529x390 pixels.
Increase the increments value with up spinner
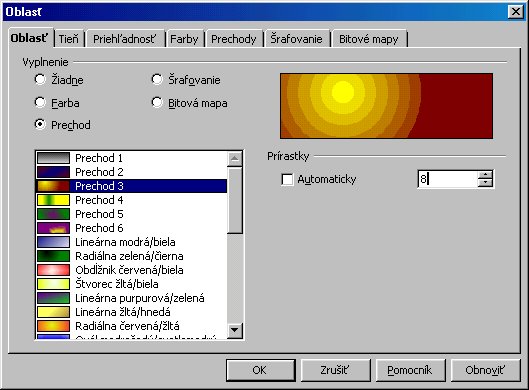(x=485, y=175)
